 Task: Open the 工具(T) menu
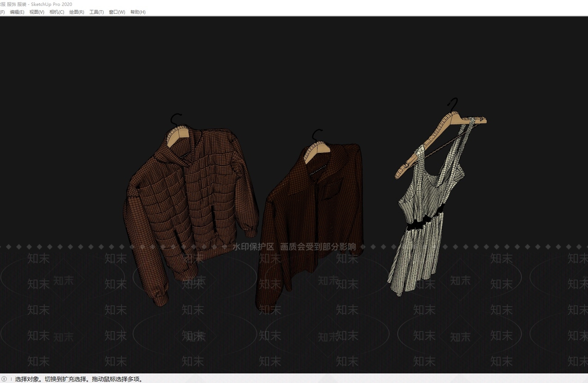click(x=96, y=12)
